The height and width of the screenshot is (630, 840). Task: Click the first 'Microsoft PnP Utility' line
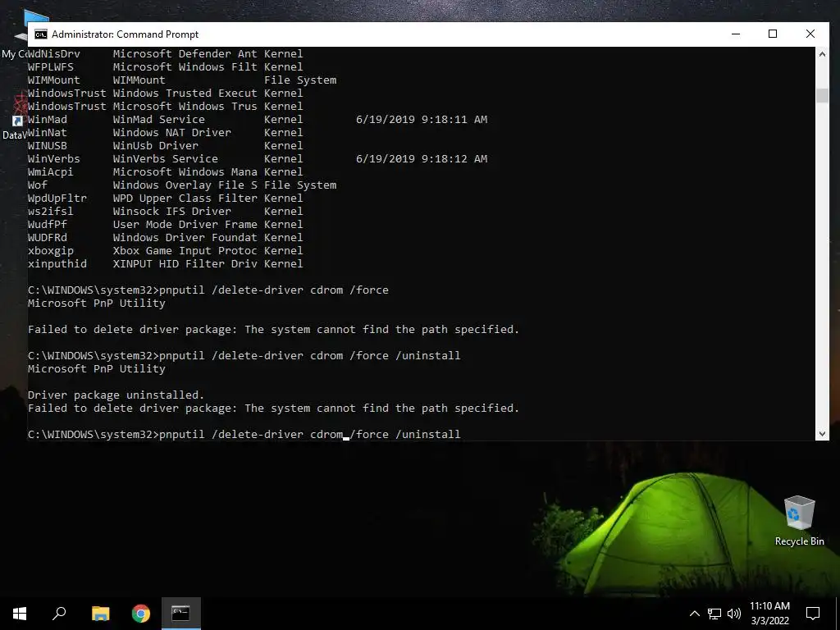click(97, 304)
